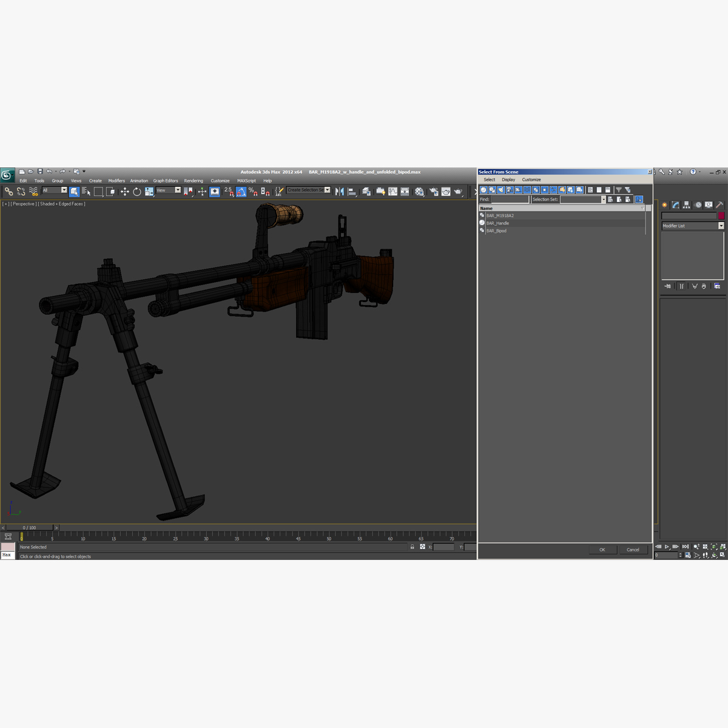
Task: Open the MAXScript menu
Action: coord(246,180)
